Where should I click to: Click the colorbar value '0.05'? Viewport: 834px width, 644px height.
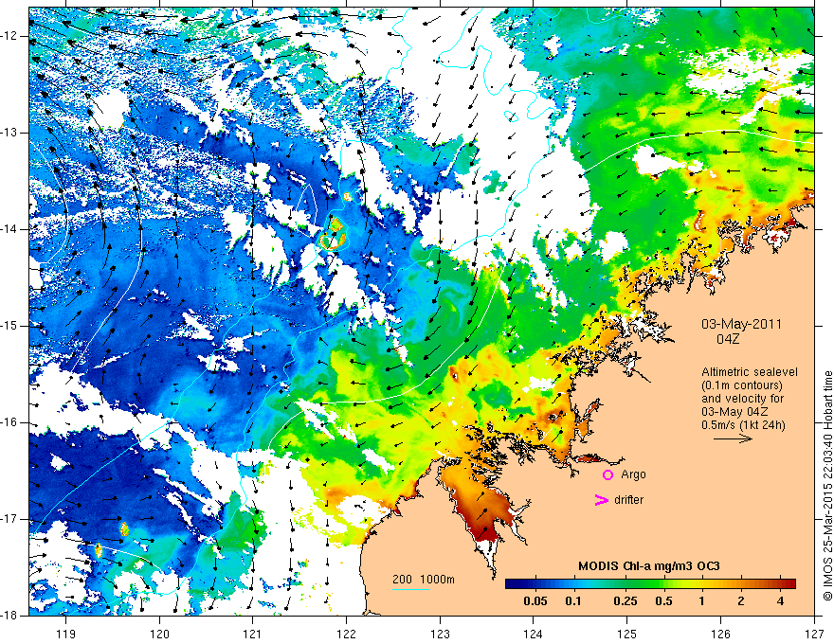point(535,601)
